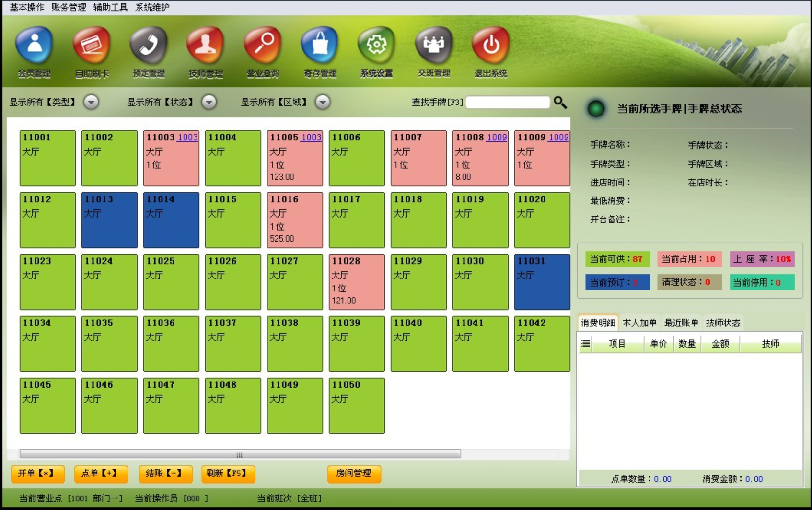Click the 结账【-】 button
The width and height of the screenshot is (812, 510).
point(166,474)
